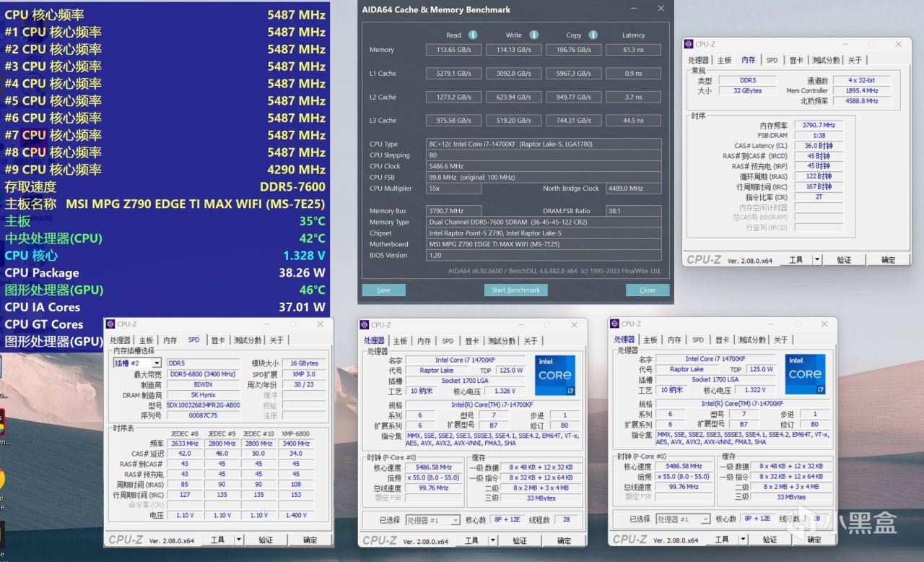Click the DDR5-7600 value in the monitoring overlay
Image resolution: width=924 pixels, height=562 pixels.
coord(292,186)
